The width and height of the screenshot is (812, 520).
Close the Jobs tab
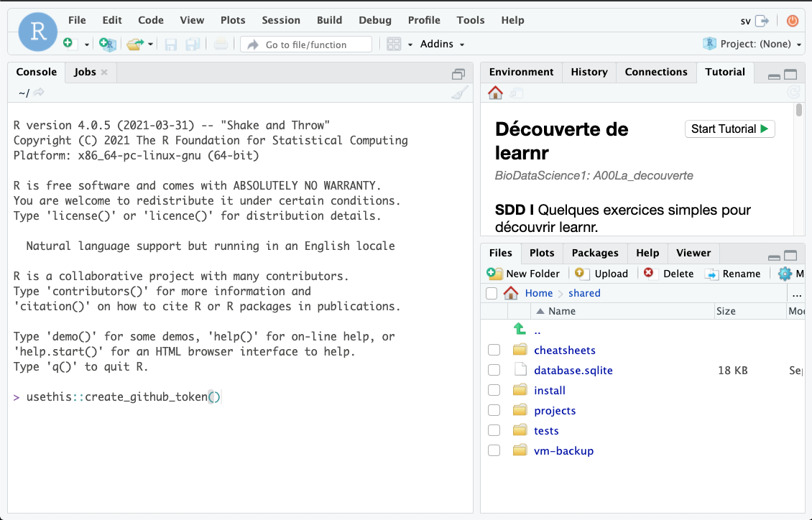104,72
